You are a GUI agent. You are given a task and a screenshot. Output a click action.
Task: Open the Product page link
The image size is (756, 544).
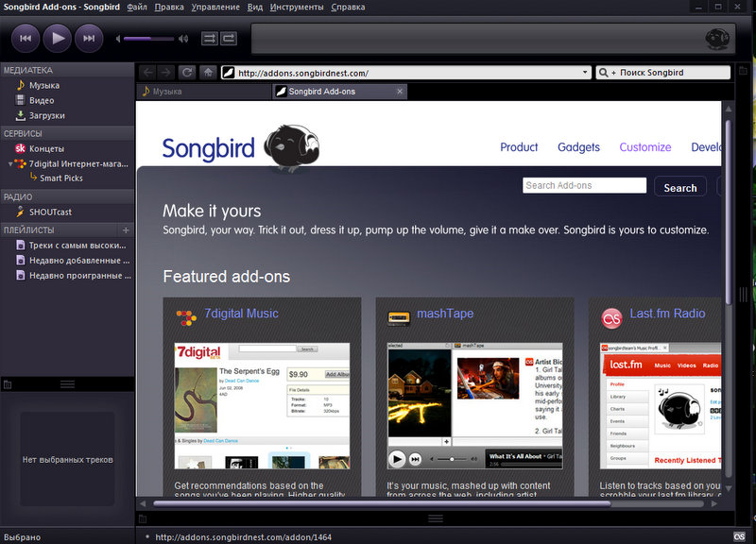(x=519, y=147)
